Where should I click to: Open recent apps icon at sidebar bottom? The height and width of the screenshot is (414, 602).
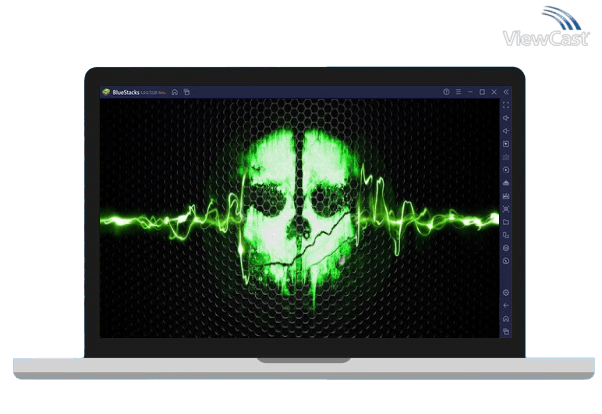pos(506,331)
